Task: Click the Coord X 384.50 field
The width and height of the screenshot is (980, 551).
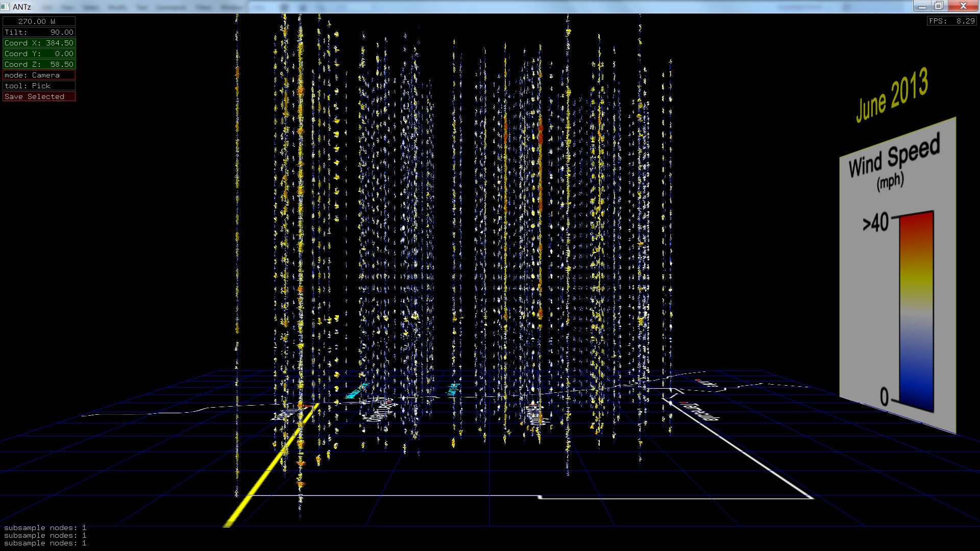Action: coord(39,43)
